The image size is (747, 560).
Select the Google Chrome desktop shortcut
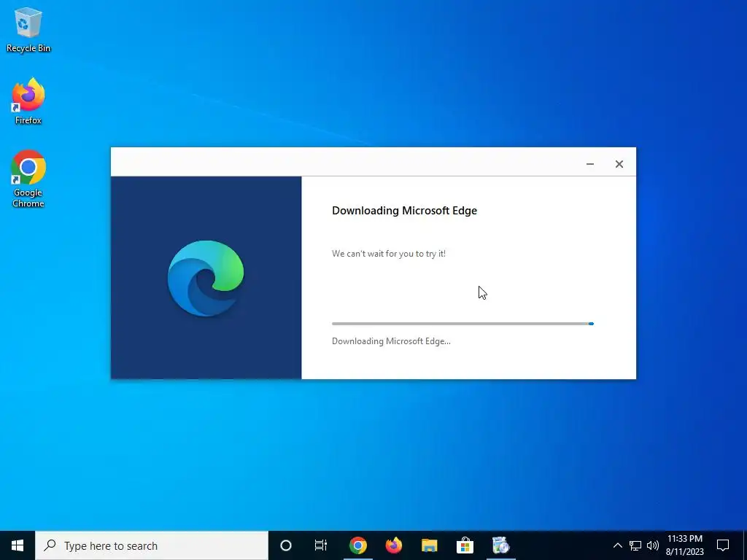[x=28, y=179]
